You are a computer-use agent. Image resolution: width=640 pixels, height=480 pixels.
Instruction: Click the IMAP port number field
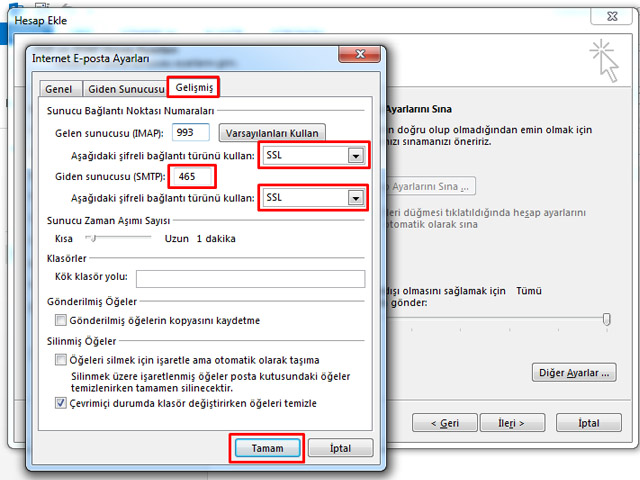[x=190, y=132]
